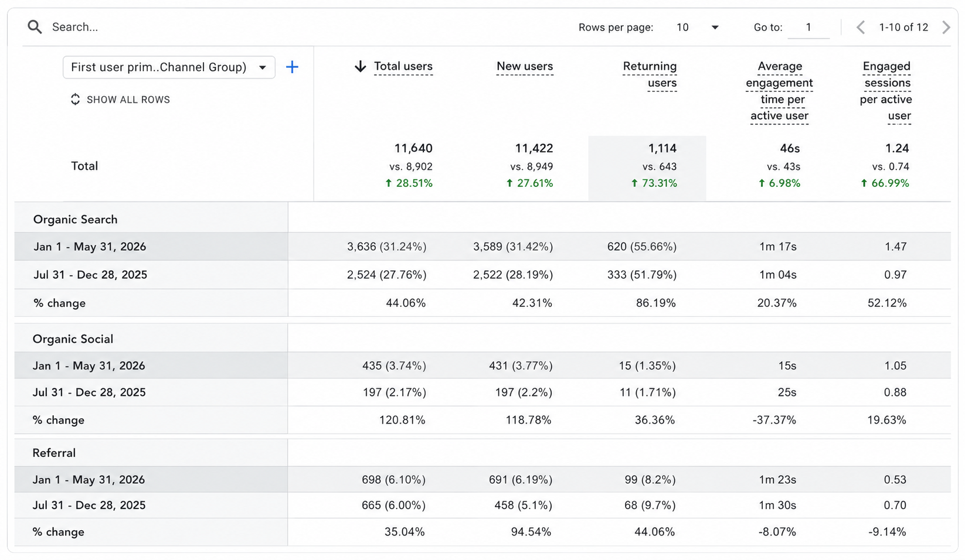Click the search magnifier icon
The width and height of the screenshot is (965, 560).
35,27
